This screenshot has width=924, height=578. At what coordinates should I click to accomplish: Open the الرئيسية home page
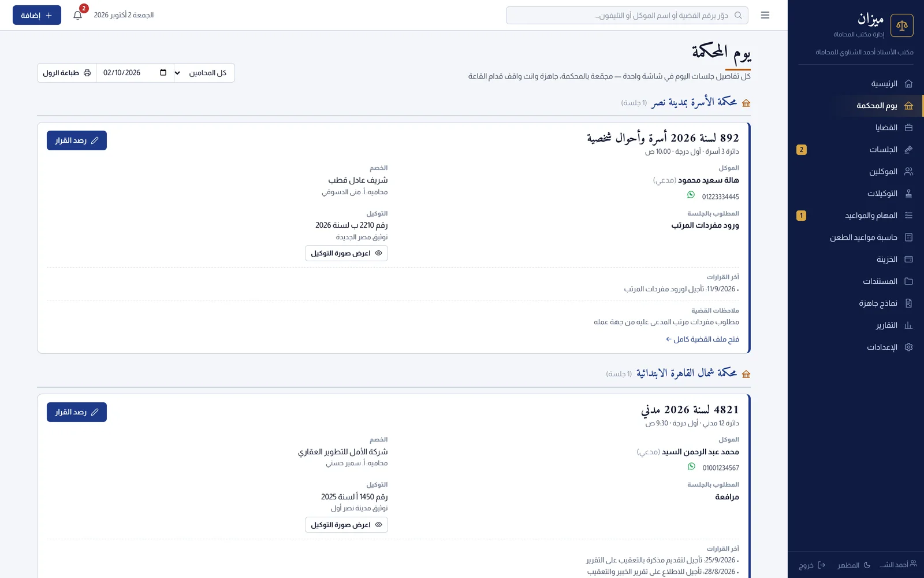click(856, 84)
